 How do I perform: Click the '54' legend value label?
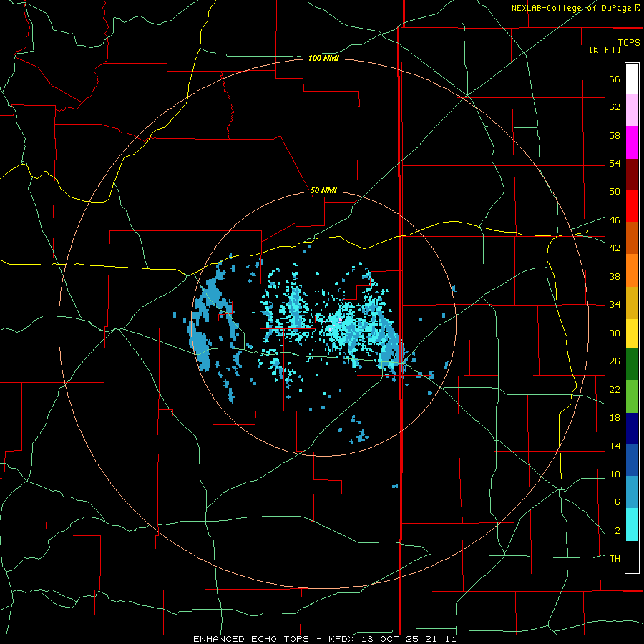coord(615,163)
